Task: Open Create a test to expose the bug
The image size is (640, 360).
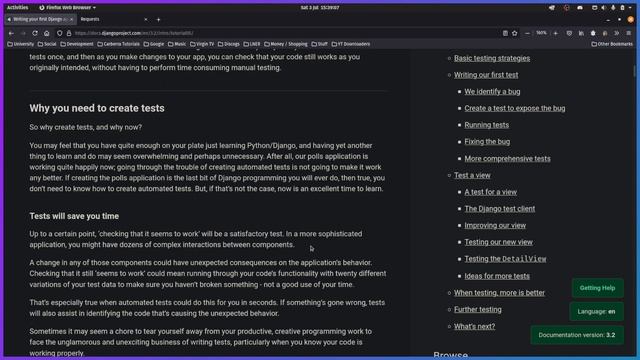Action: (x=515, y=109)
